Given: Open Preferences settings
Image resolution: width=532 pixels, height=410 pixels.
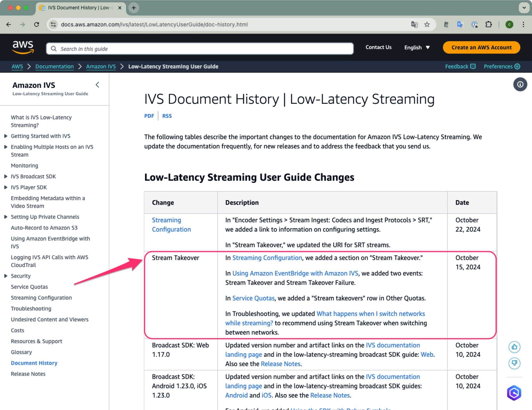Looking at the screenshot, I should click(x=502, y=66).
